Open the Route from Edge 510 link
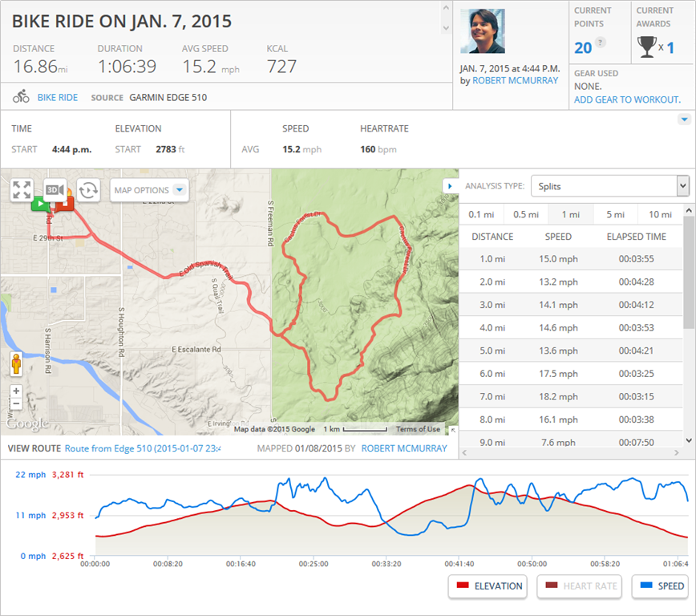The image size is (696, 616). [x=143, y=448]
